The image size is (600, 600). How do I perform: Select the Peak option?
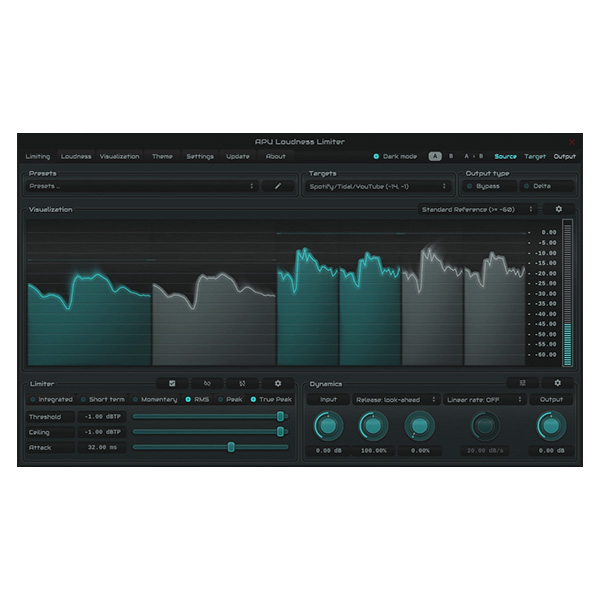(x=230, y=399)
